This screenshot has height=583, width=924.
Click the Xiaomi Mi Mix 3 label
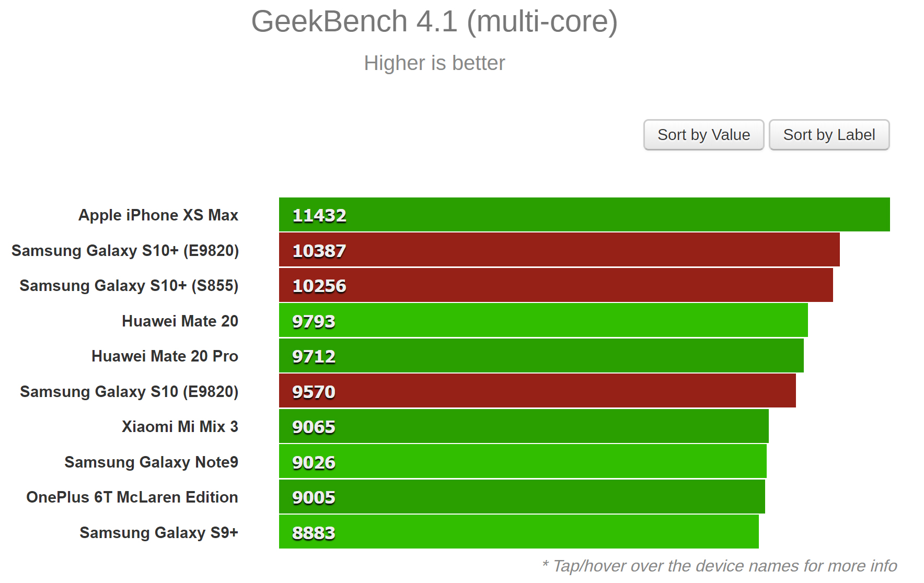(180, 427)
